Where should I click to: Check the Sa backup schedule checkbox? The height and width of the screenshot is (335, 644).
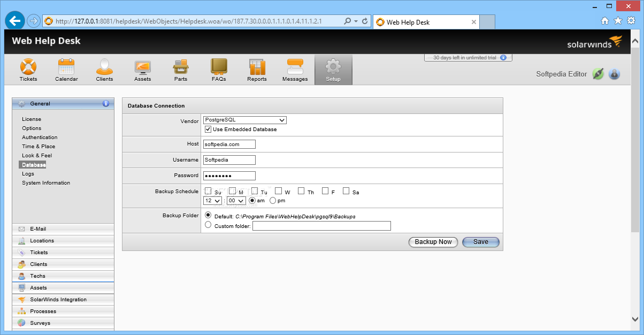tap(346, 191)
